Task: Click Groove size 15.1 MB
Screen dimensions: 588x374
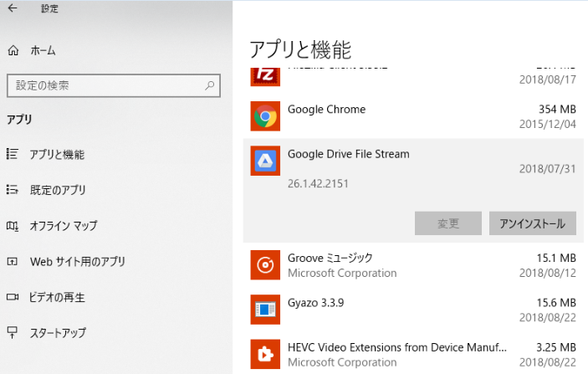Action: point(556,258)
